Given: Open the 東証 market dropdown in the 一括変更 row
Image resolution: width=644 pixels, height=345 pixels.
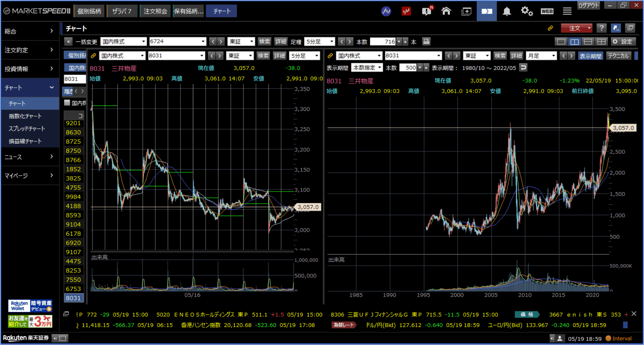Looking at the screenshot, I should pyautogui.click(x=241, y=42).
